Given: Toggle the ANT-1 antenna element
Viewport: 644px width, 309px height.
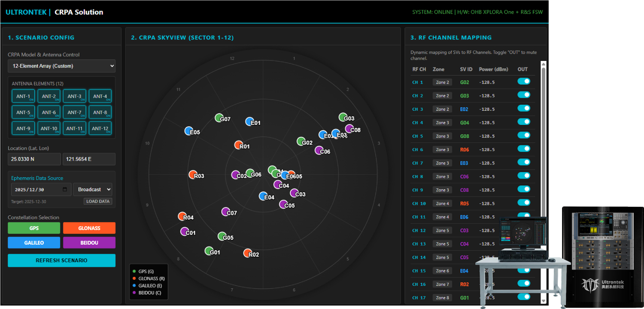Looking at the screenshot, I should click(23, 97).
